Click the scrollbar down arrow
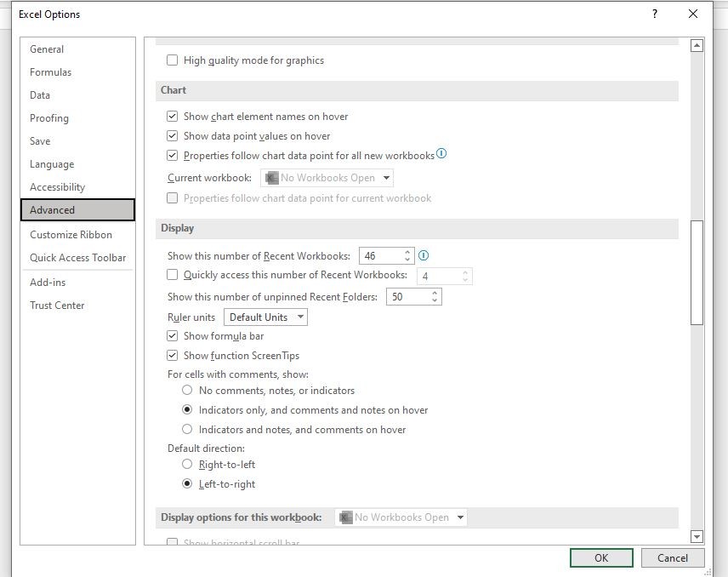Screen dimensions: 728x577 [697, 537]
